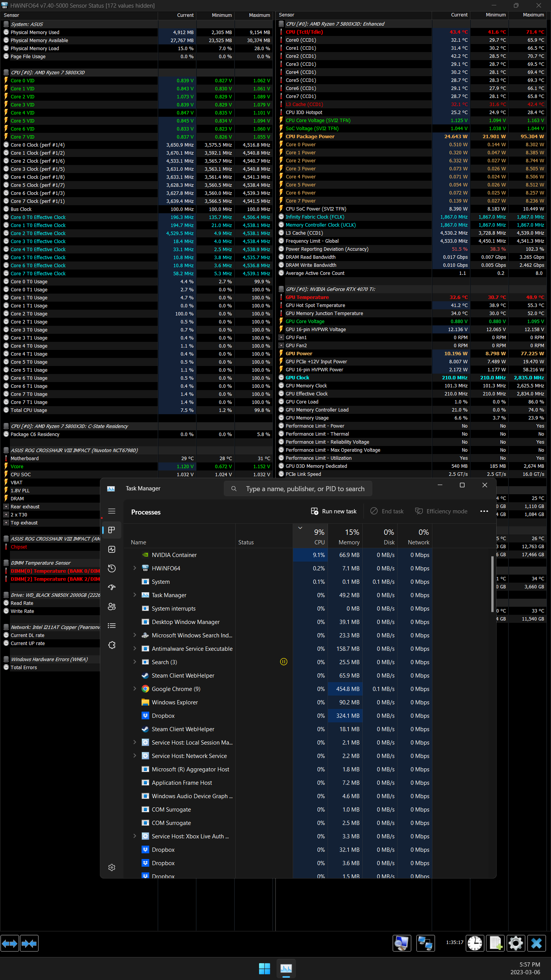The image size is (551, 980).
Task: Sort processes by CPU column header
Action: pyautogui.click(x=310, y=536)
